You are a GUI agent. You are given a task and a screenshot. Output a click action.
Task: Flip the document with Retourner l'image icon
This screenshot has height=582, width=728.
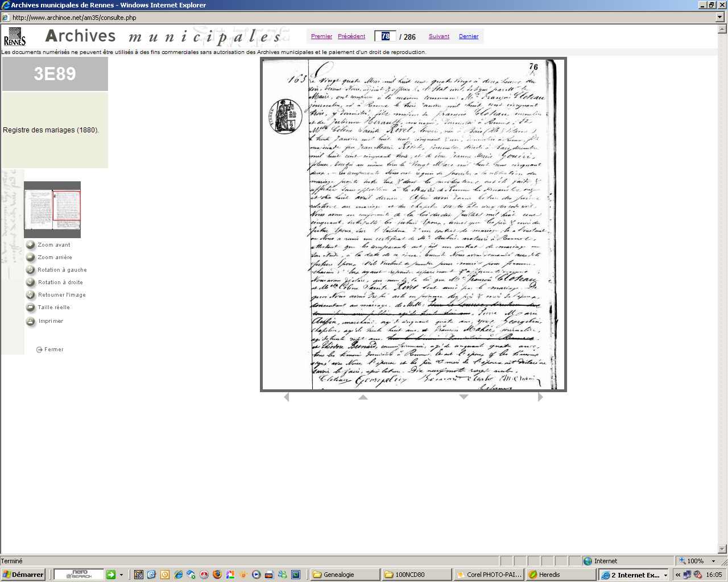[x=31, y=295]
